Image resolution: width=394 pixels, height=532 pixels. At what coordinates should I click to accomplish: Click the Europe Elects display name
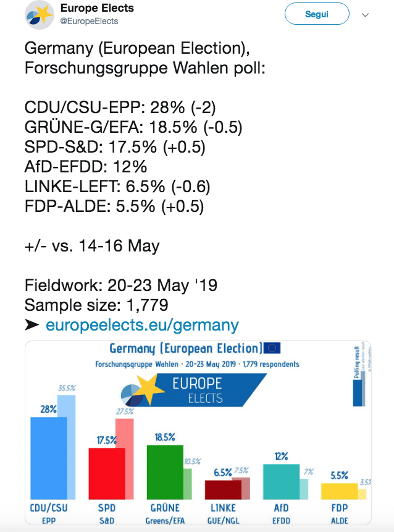pos(97,9)
